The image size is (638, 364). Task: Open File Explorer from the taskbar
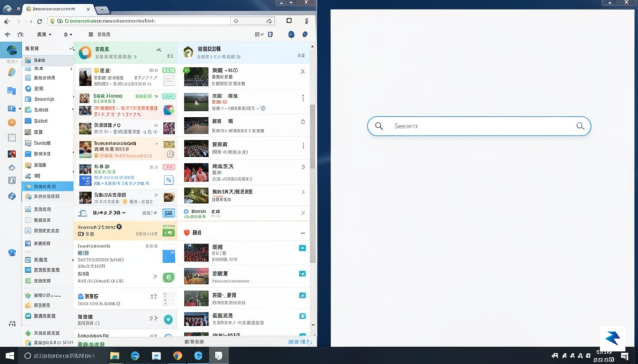pyautogui.click(x=115, y=356)
